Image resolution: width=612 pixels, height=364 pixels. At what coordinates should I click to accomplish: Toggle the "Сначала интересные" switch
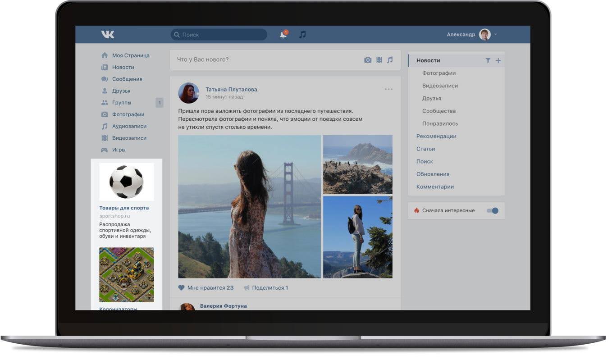click(493, 210)
